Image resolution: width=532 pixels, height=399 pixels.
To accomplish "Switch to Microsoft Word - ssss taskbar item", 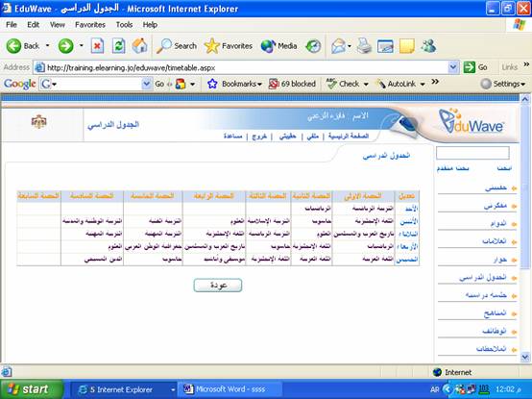I will point(230,389).
